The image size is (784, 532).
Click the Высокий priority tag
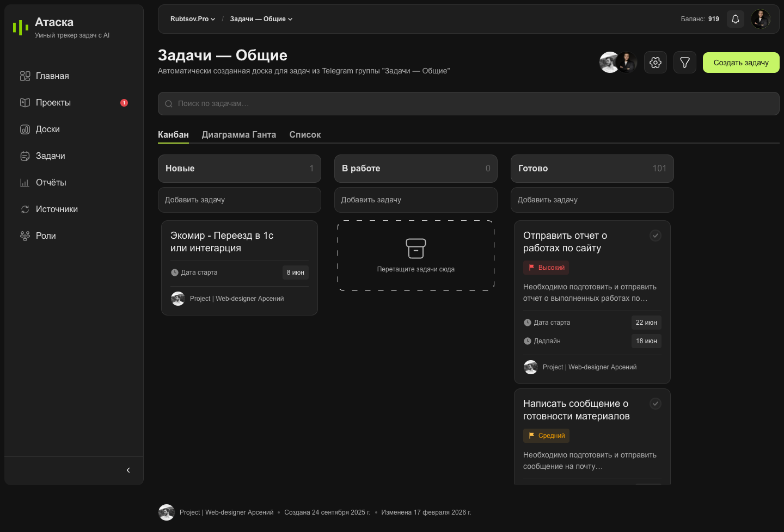546,268
